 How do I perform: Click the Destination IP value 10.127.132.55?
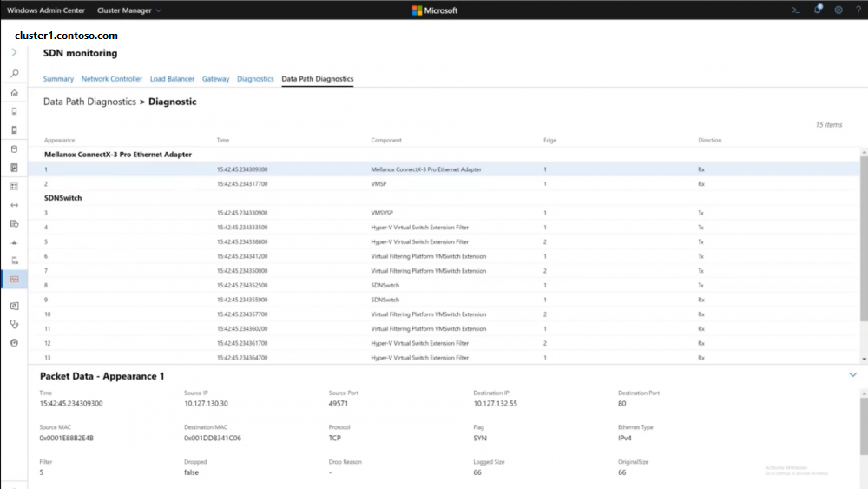click(495, 403)
